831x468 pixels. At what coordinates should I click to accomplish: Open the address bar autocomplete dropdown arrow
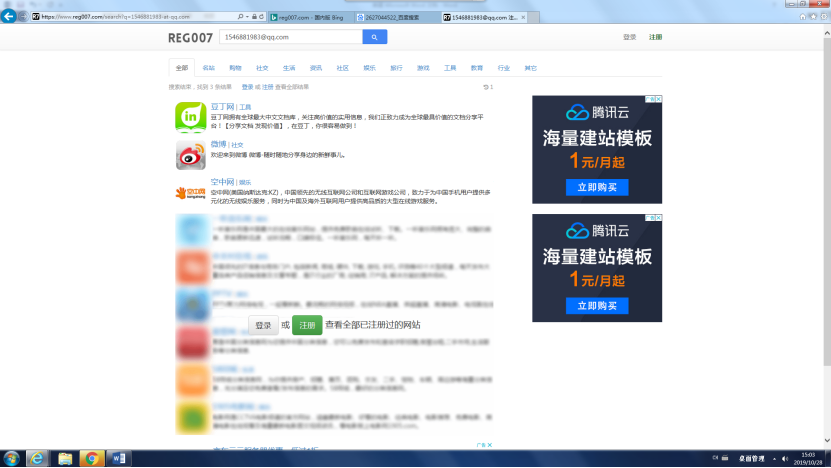click(x=247, y=17)
